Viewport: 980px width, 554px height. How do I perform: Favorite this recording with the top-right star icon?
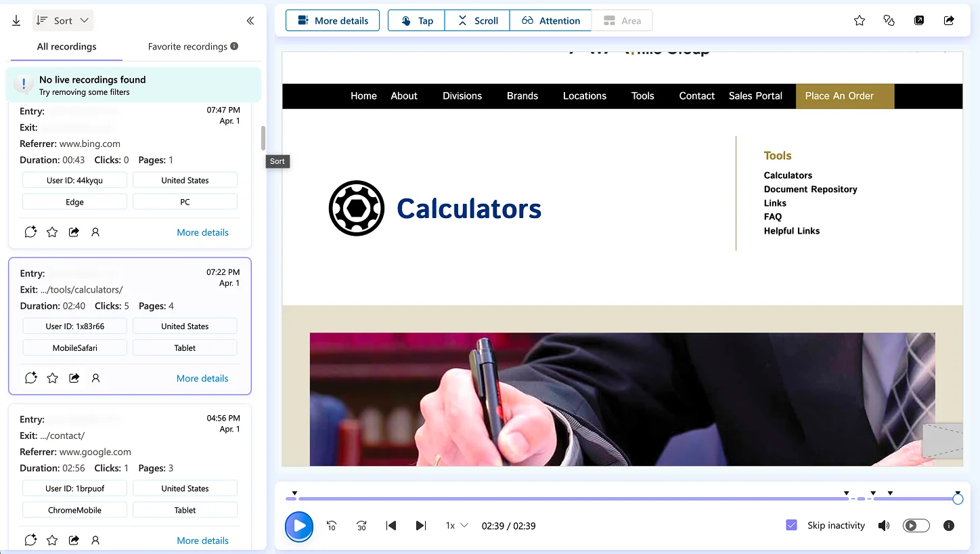pyautogui.click(x=860, y=21)
